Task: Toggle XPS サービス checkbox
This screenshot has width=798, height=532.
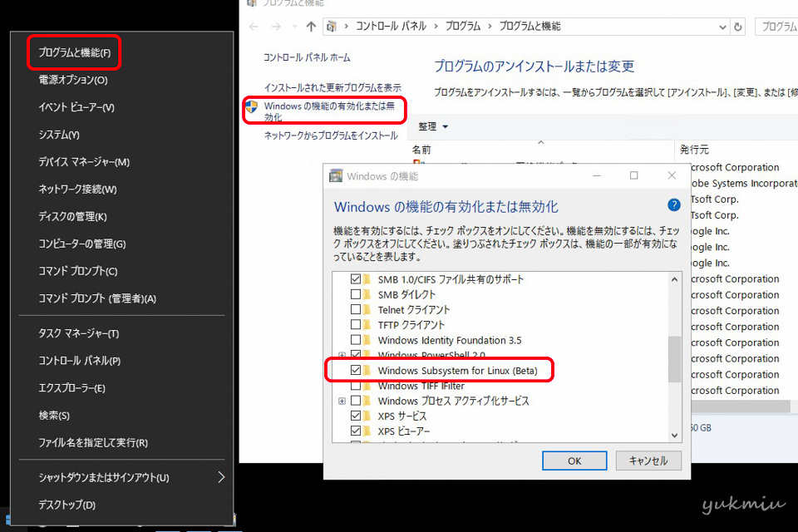Action: pos(356,416)
